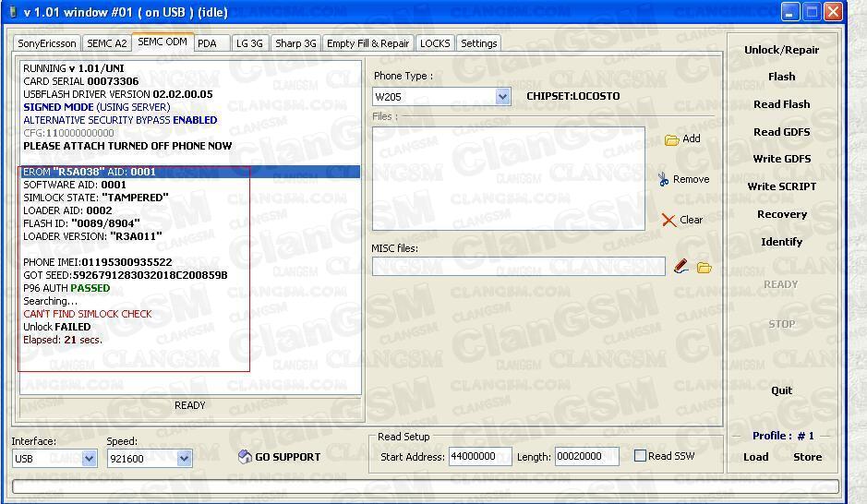Click the Profile : # 1 label

tap(783, 436)
